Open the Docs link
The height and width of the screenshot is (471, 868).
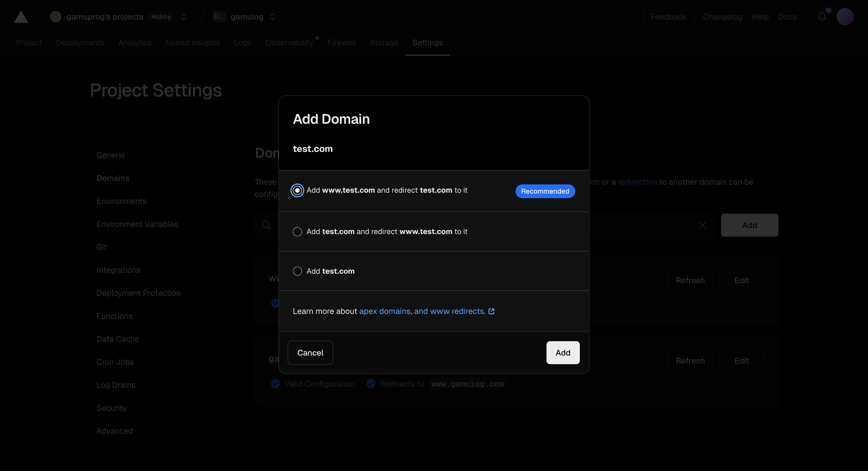[787, 17]
